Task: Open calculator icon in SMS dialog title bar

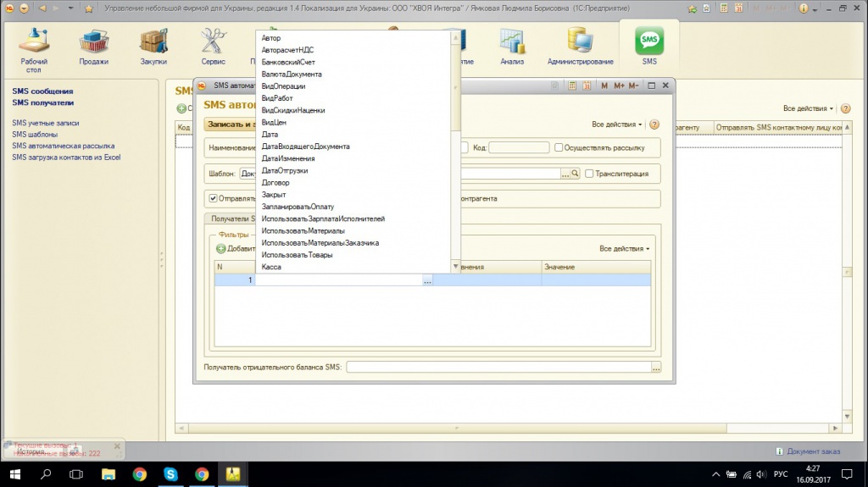Action: coord(572,86)
